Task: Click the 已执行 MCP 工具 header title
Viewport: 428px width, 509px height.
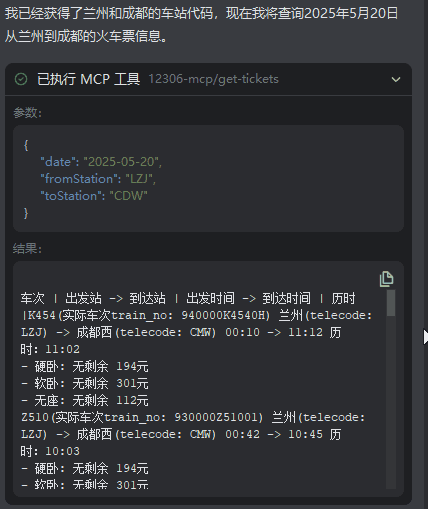Action: point(88,79)
